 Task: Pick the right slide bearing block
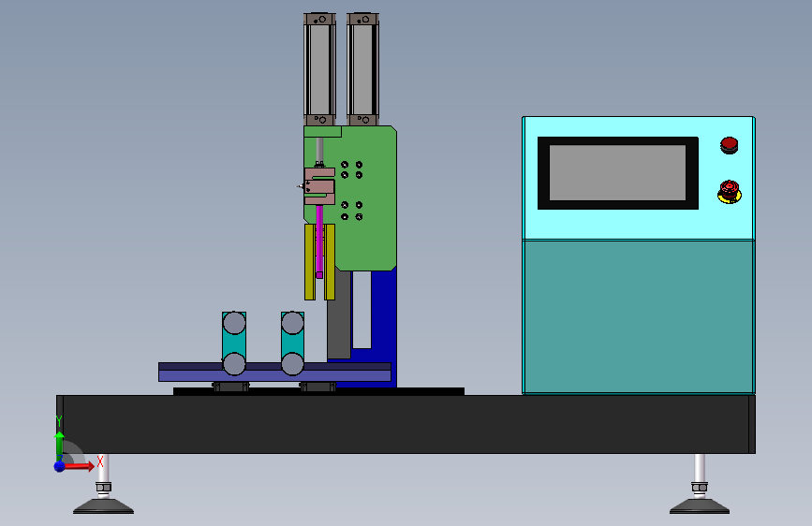pos(317,387)
